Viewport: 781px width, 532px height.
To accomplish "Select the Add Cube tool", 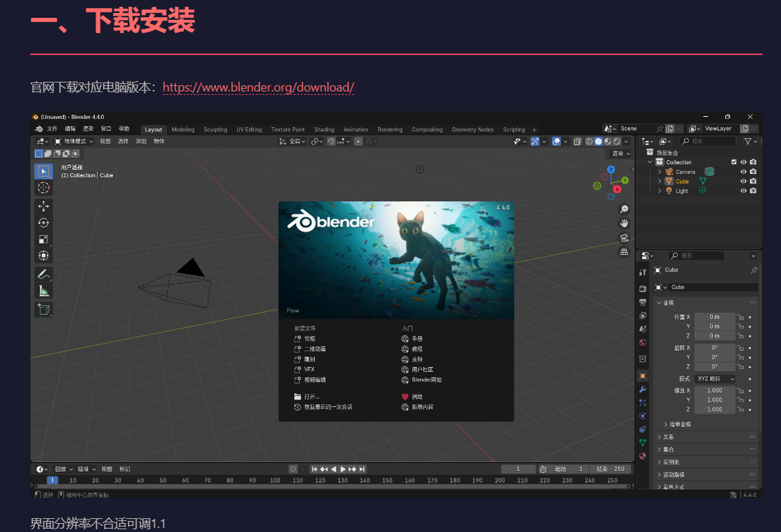I will (x=43, y=309).
